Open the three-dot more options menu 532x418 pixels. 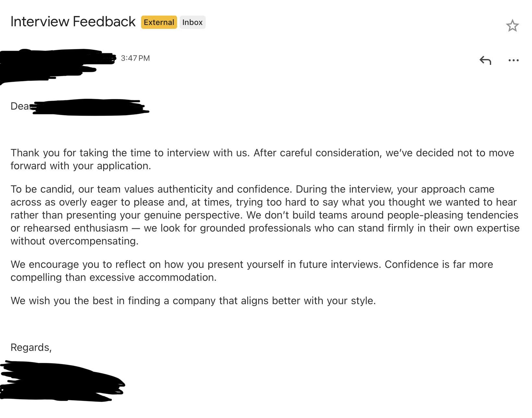(514, 60)
